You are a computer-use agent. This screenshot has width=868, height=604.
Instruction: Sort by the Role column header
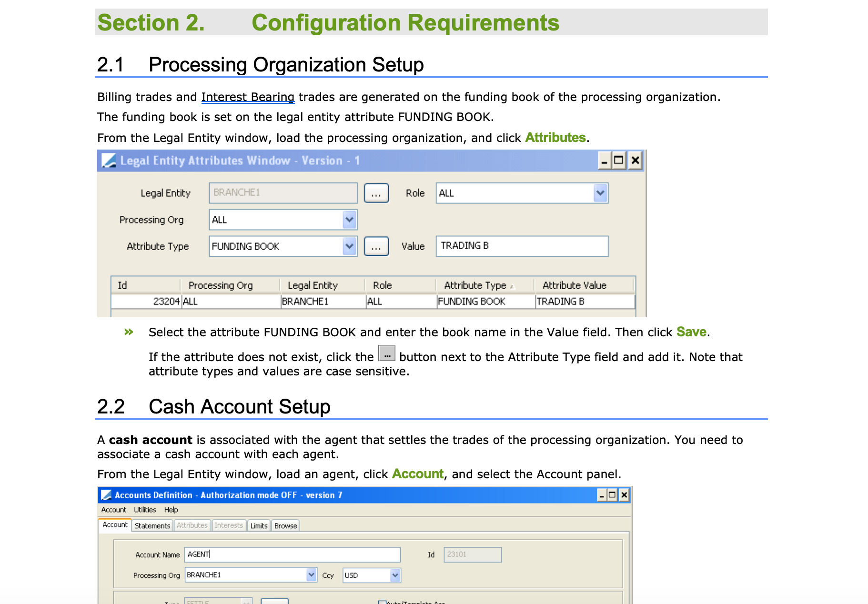pyautogui.click(x=401, y=285)
